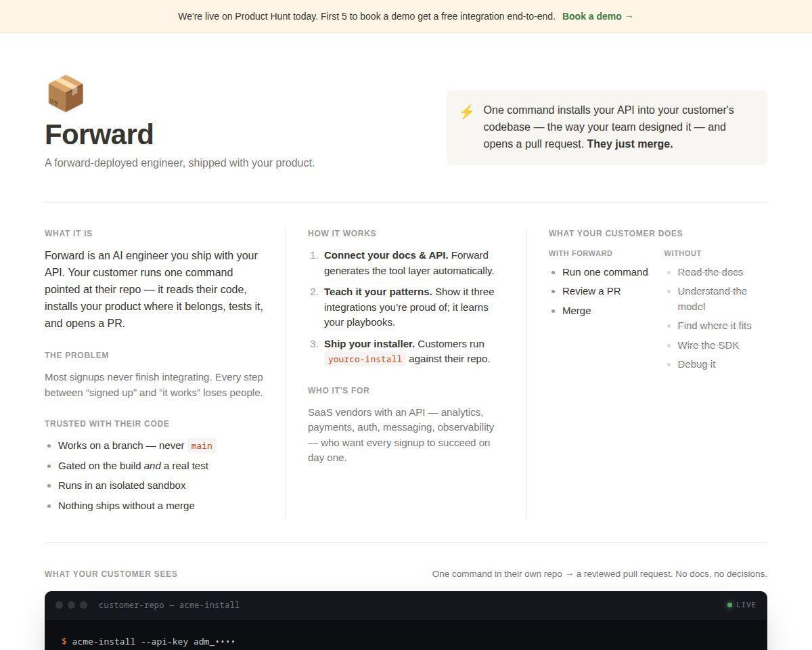The image size is (812, 650).
Task: Click the green LIVE indicator dot
Action: (729, 605)
